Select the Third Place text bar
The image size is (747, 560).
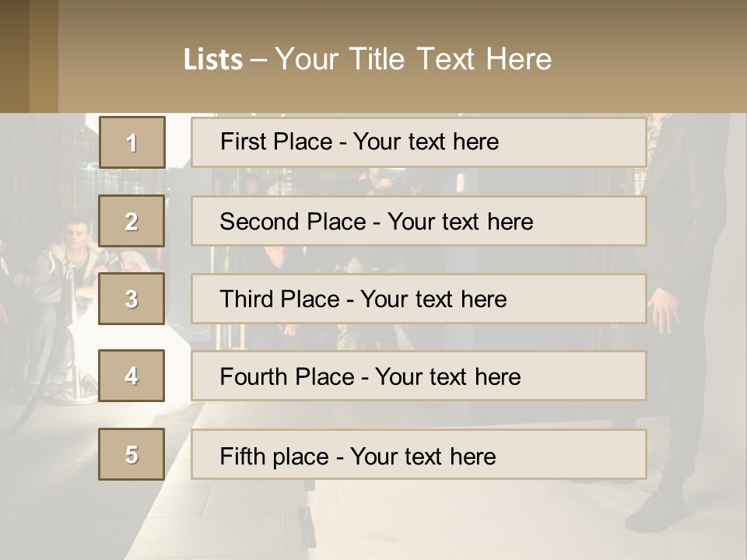tap(419, 299)
